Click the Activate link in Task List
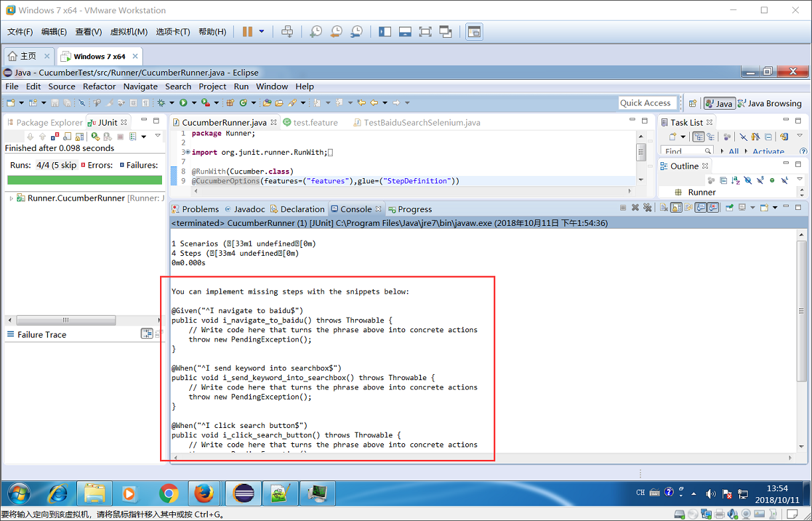812x521 pixels. coord(768,152)
